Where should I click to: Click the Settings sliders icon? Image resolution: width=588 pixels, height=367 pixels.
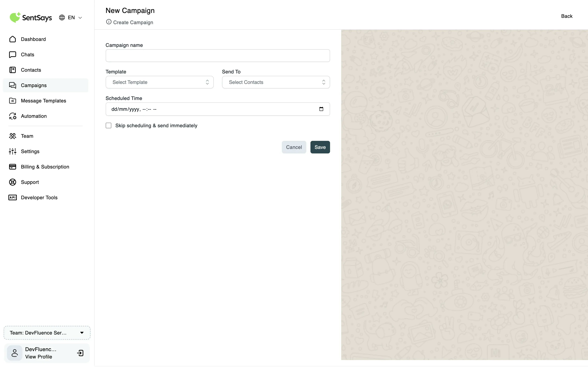13,152
